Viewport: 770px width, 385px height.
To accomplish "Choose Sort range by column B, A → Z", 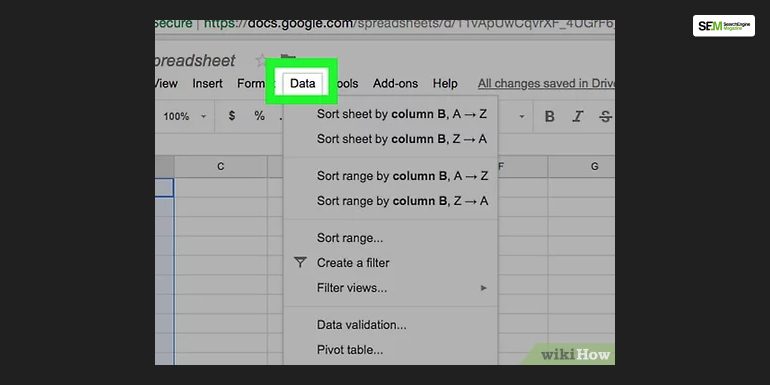I will click(x=391, y=176).
